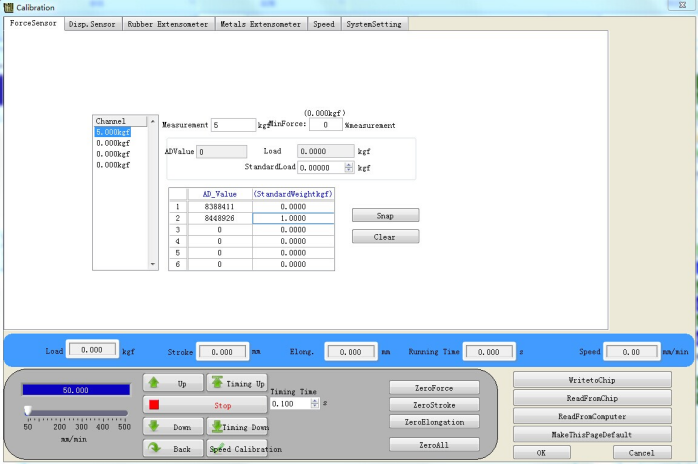
Task: Increment the Timing Time stepper
Action: pyautogui.click(x=315, y=400)
